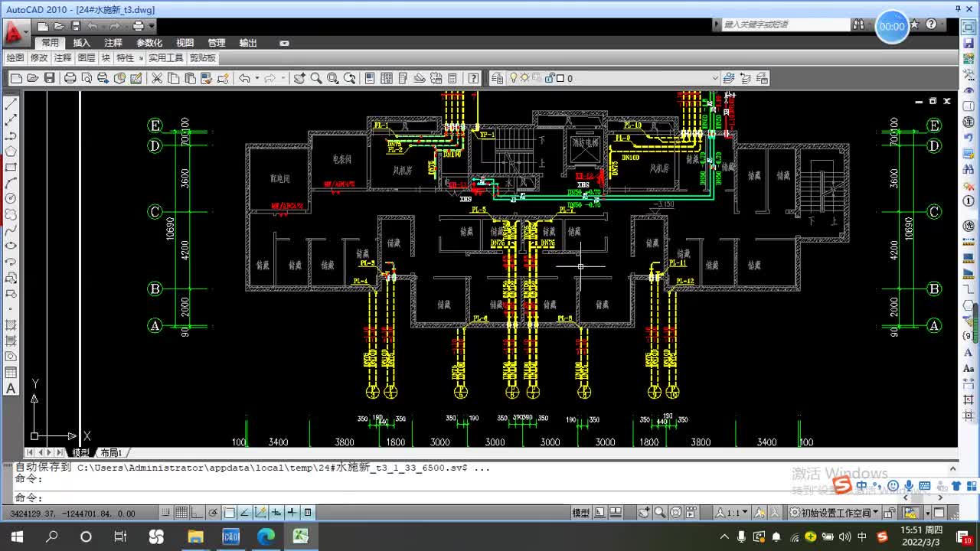Viewport: 980px width, 551px height.
Task: Toggle Dynamic Input in the status bar
Action: click(276, 513)
